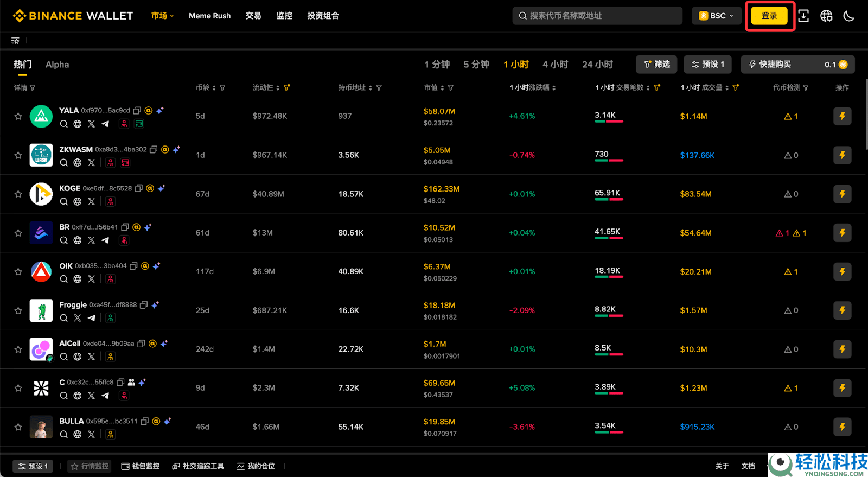
Task: Favorite the YALA token with the star
Action: pos(18,116)
